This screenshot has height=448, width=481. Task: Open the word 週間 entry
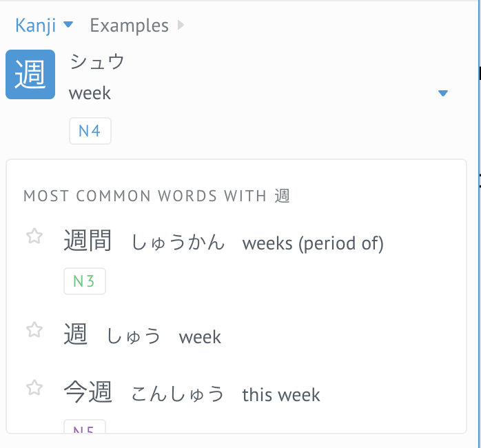pos(88,241)
